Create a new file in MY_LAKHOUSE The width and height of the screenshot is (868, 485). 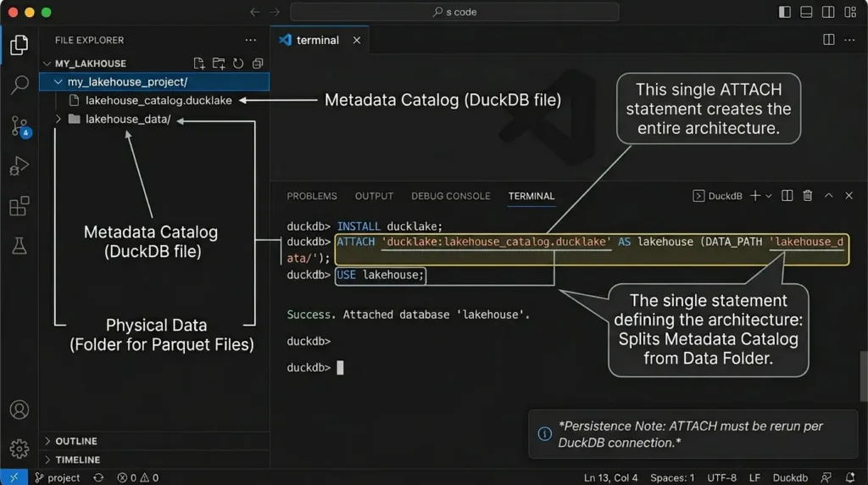198,63
